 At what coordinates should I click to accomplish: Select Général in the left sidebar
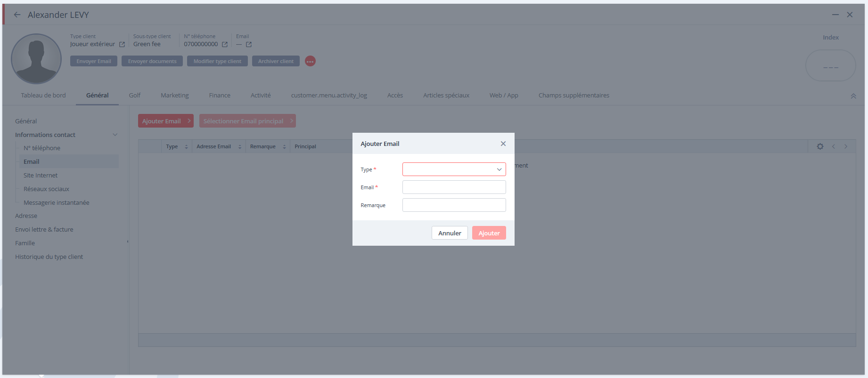[26, 121]
